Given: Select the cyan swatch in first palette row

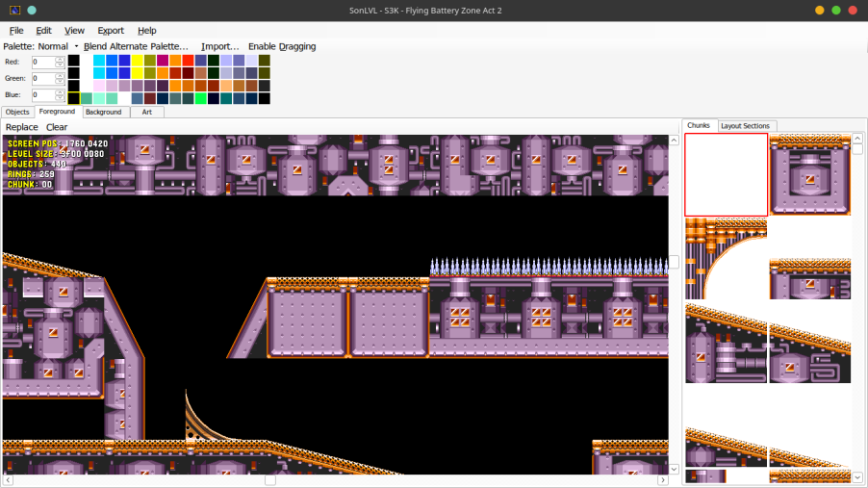Looking at the screenshot, I should click(99, 61).
